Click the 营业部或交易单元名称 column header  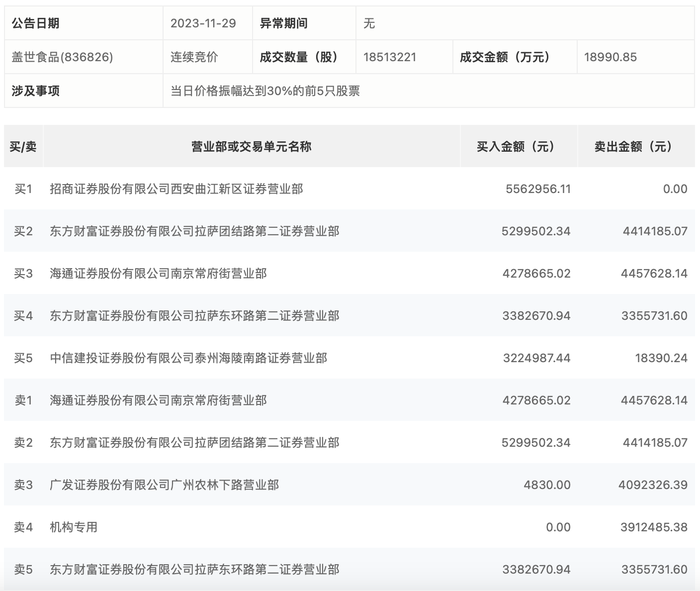pyautogui.click(x=251, y=146)
